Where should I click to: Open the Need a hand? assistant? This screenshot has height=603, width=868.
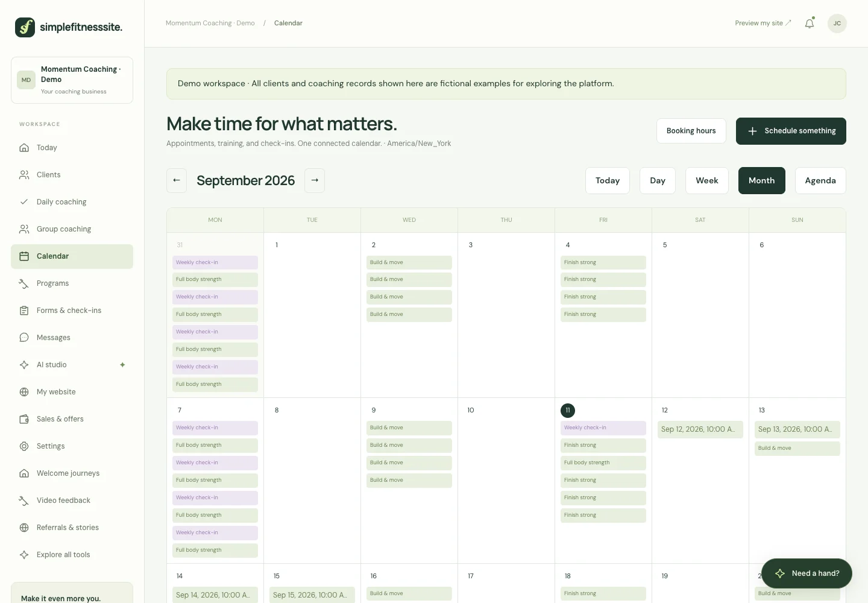tap(807, 573)
